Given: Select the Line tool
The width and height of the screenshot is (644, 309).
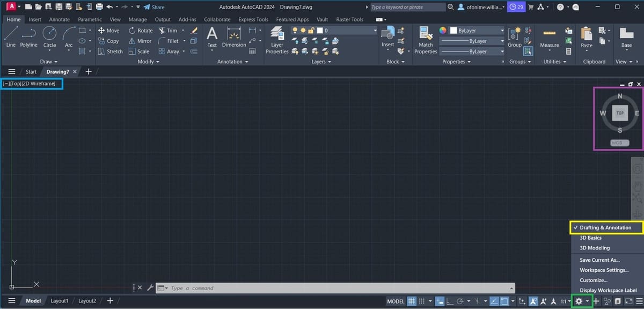Looking at the screenshot, I should (x=11, y=37).
